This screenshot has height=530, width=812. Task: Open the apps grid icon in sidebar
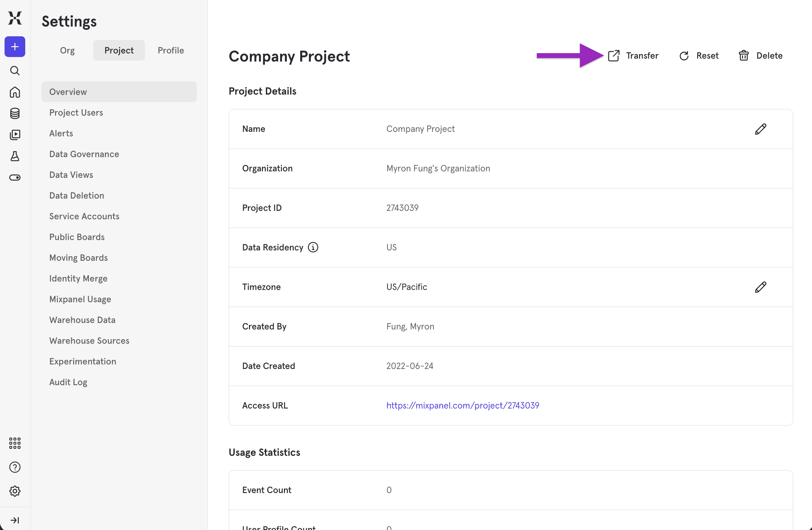[x=15, y=443]
